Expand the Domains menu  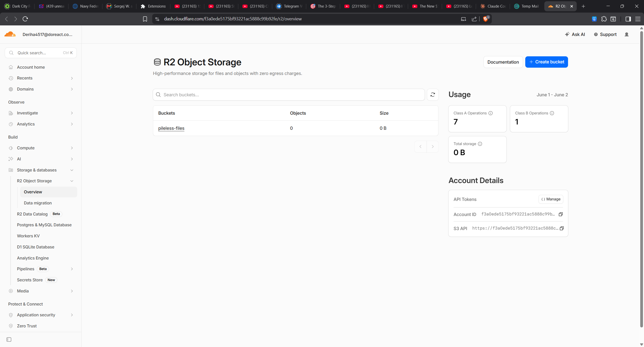pos(41,89)
